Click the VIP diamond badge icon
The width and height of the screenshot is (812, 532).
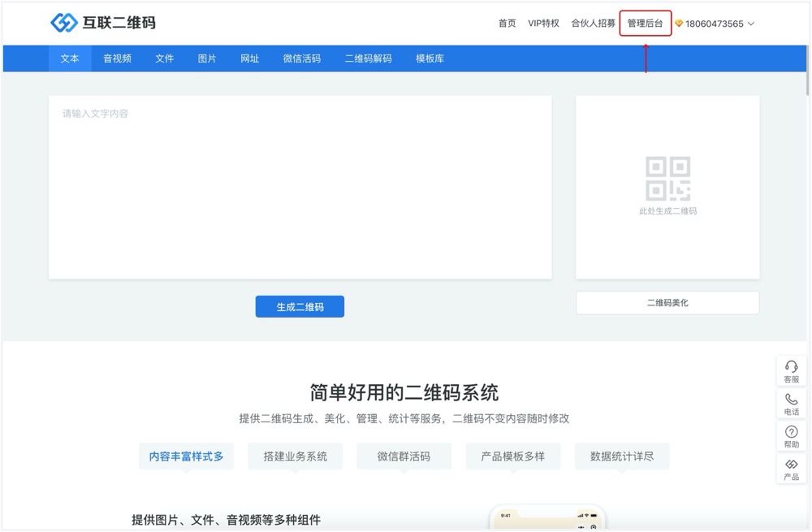point(679,24)
